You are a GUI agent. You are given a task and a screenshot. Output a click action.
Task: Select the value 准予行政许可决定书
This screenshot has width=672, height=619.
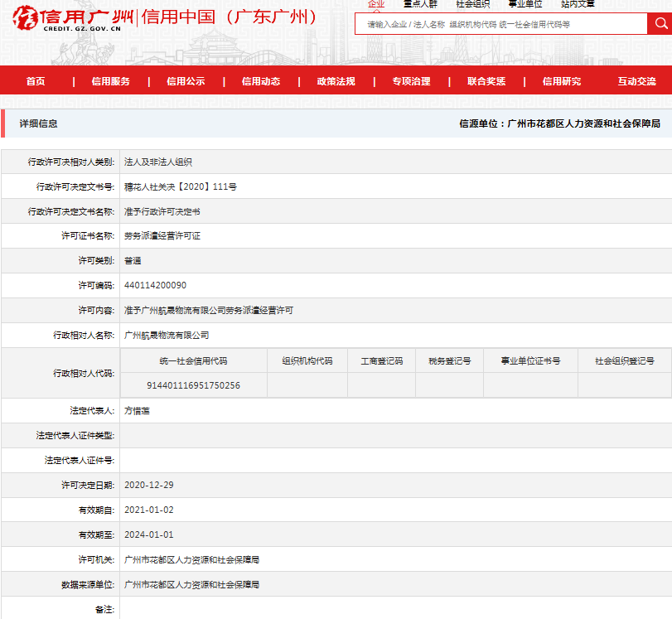tap(162, 212)
